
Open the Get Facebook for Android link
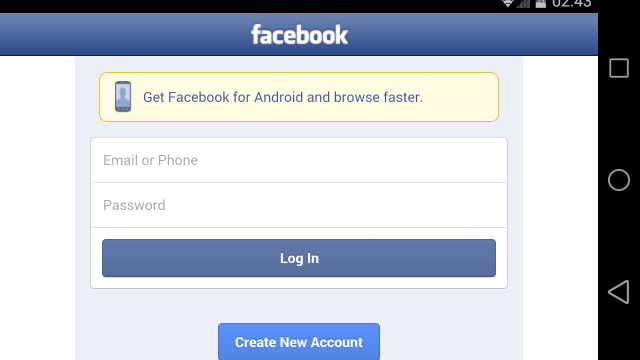[x=283, y=97]
